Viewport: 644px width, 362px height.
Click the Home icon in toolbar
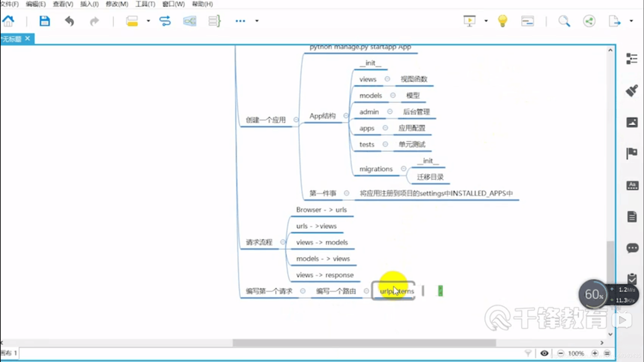coord(8,21)
